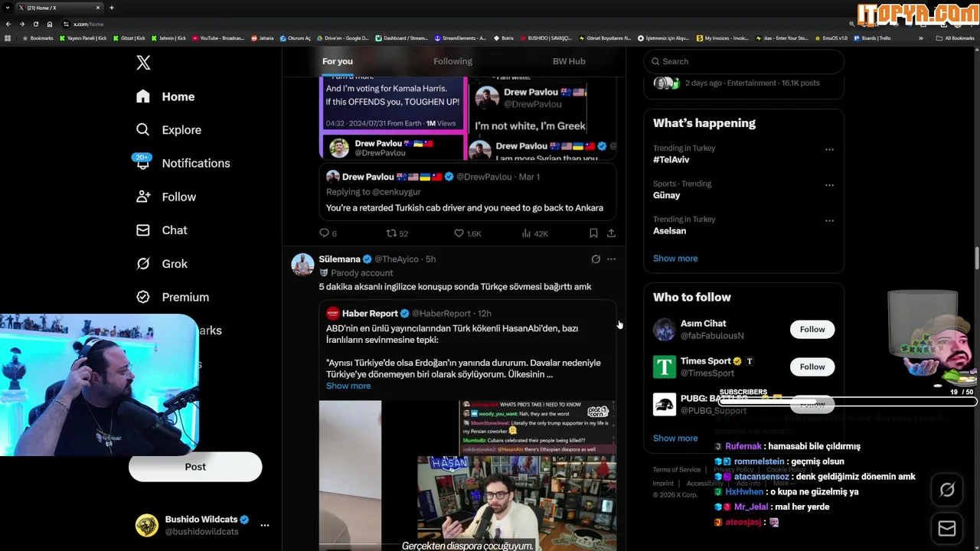Play the HasanAbi video thumbnail
Image resolution: width=980 pixels, height=551 pixels.
tap(467, 475)
